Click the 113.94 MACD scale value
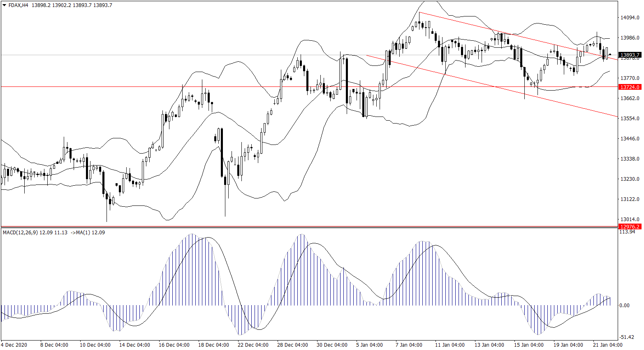This screenshot has height=350, width=644. (627, 232)
